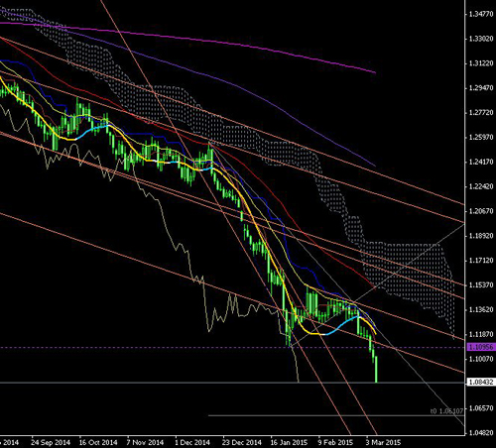Image resolution: width=496 pixels, height=448 pixels.
Task: Click the t0 1.06107 level label
Action: click(446, 411)
